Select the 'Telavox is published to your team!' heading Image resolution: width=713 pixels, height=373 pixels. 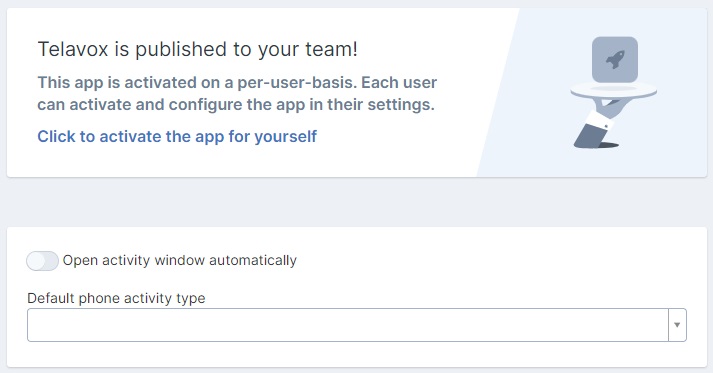(x=197, y=49)
